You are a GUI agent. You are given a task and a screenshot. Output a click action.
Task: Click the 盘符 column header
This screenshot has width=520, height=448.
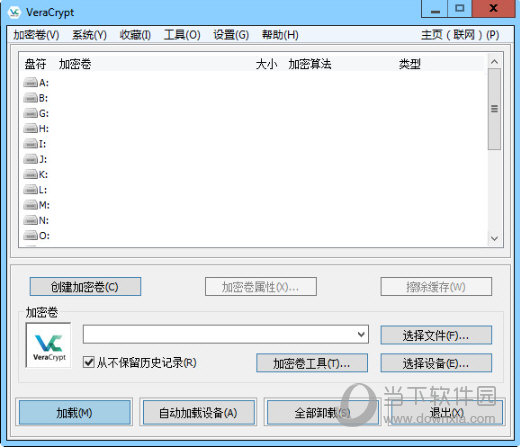(35, 64)
